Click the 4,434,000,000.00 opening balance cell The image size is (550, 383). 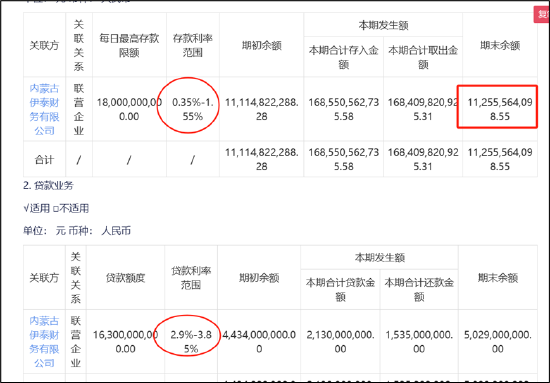[x=259, y=342]
